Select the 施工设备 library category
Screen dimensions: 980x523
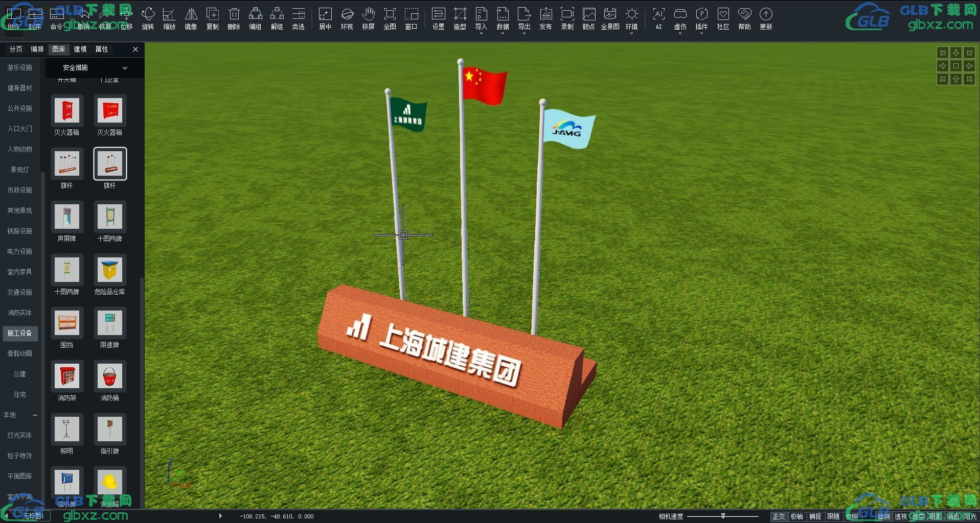20,333
